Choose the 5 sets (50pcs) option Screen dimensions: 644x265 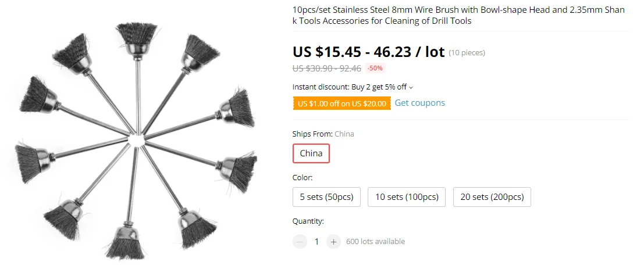pos(326,197)
